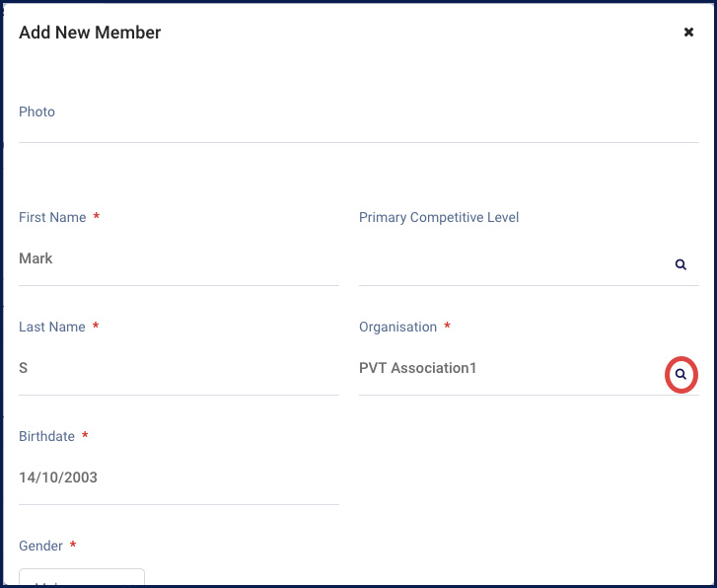717x588 pixels.
Task: Click the Add New Member title
Action: [x=90, y=33]
